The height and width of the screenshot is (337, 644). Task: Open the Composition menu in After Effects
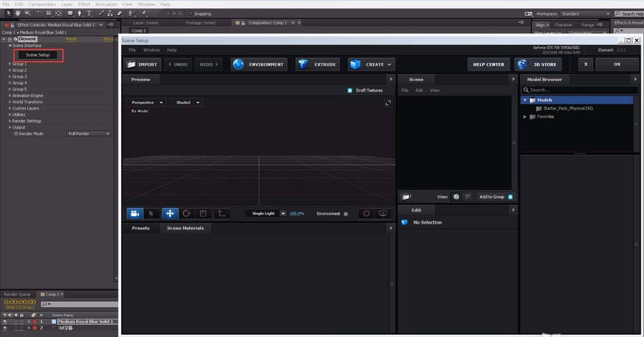pos(43,4)
